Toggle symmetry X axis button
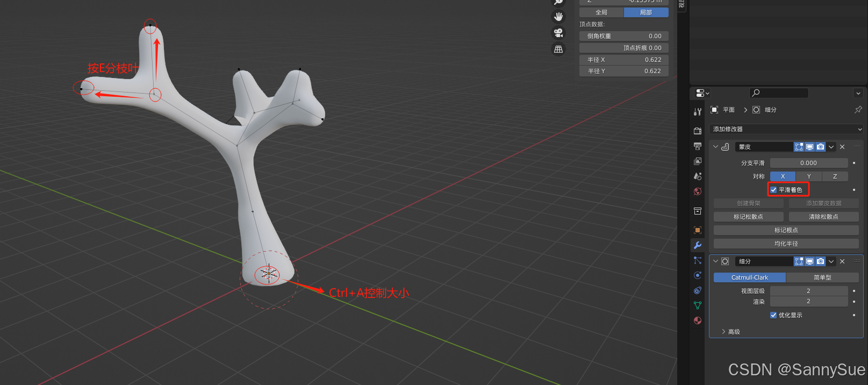This screenshot has height=385, width=868. coord(783,176)
